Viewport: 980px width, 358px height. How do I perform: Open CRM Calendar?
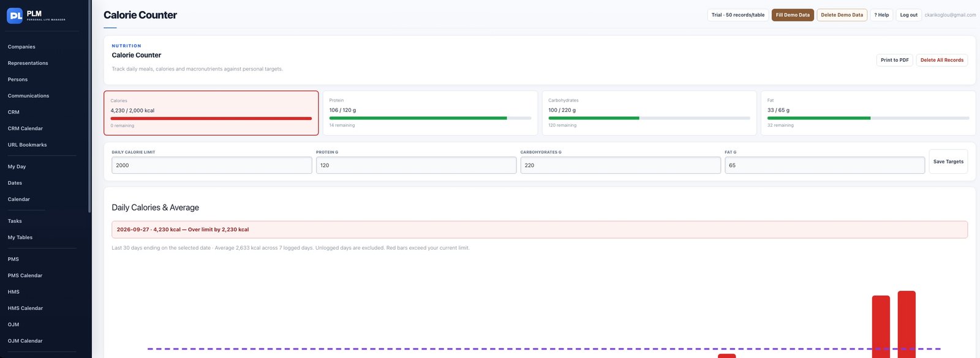point(25,129)
